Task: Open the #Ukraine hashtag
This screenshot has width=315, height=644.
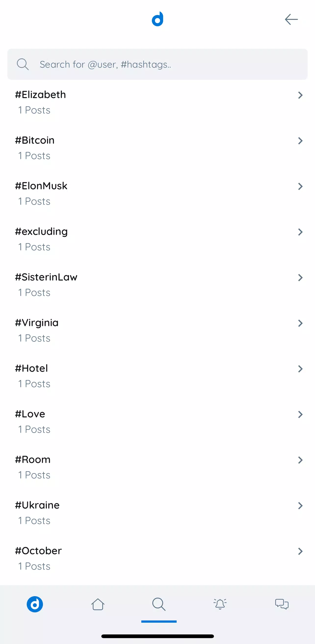Action: click(157, 513)
